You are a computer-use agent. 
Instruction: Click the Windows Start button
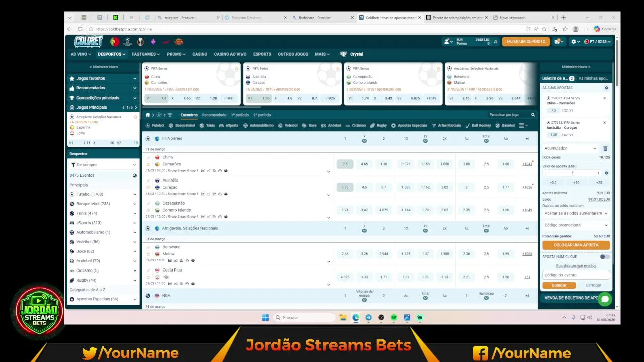click(x=265, y=317)
